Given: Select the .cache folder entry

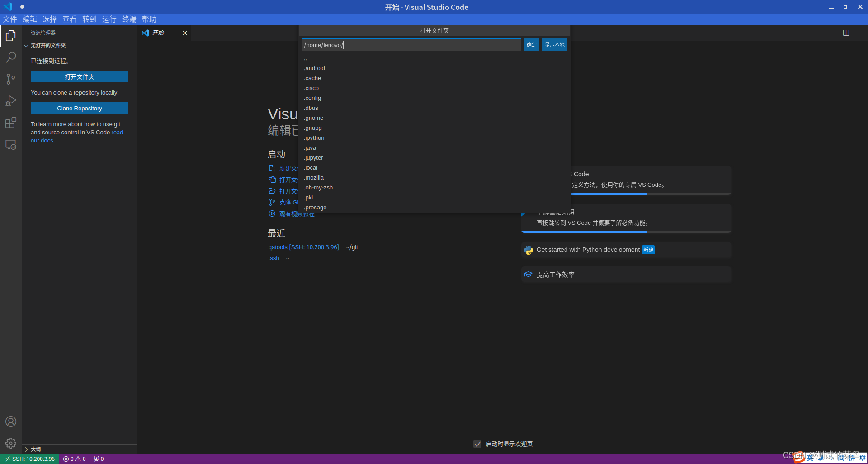Looking at the screenshot, I should click(x=434, y=78).
